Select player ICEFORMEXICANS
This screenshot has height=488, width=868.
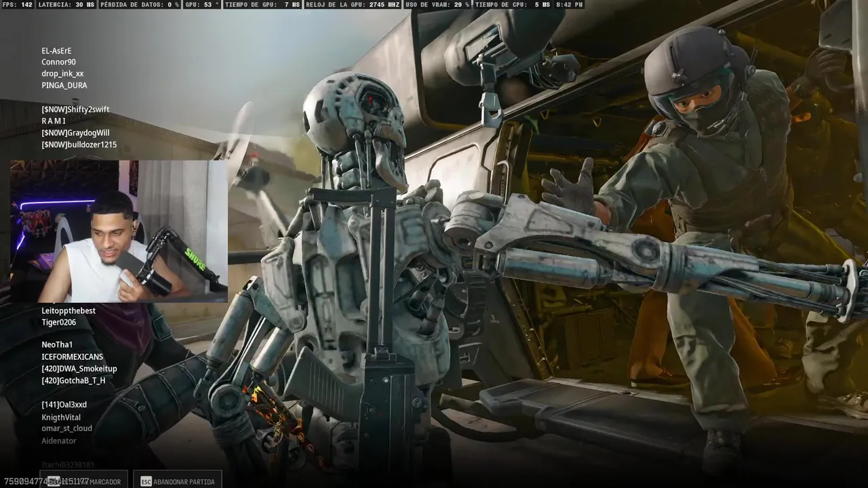[73, 357]
